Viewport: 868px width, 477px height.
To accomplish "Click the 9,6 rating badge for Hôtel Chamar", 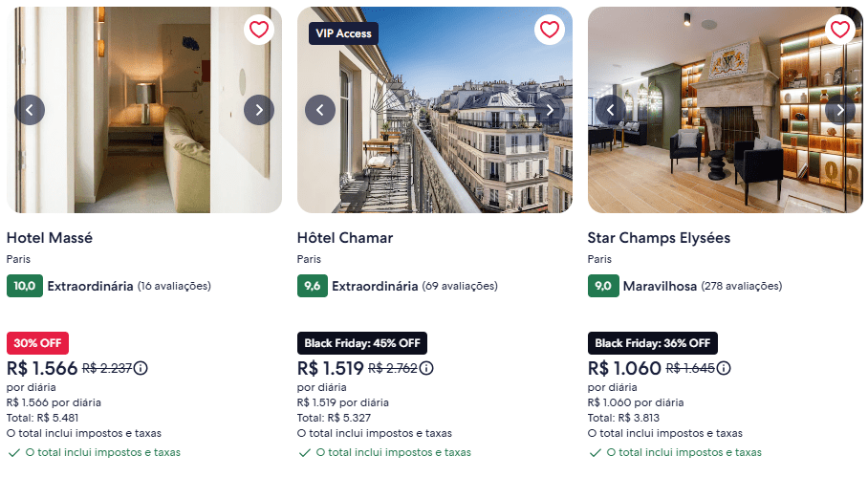I will (312, 286).
